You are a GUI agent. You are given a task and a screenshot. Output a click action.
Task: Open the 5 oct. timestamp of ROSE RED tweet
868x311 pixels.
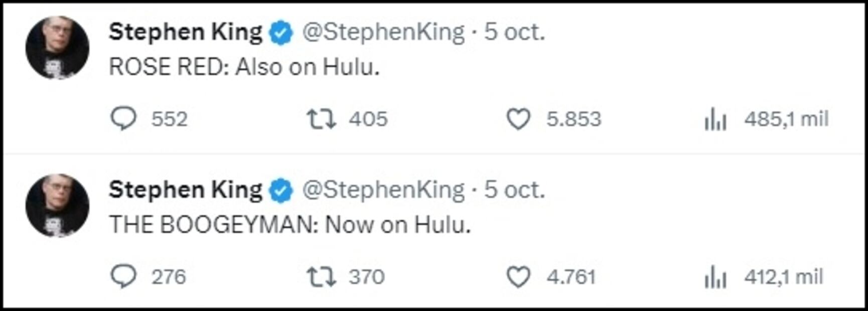point(514,33)
